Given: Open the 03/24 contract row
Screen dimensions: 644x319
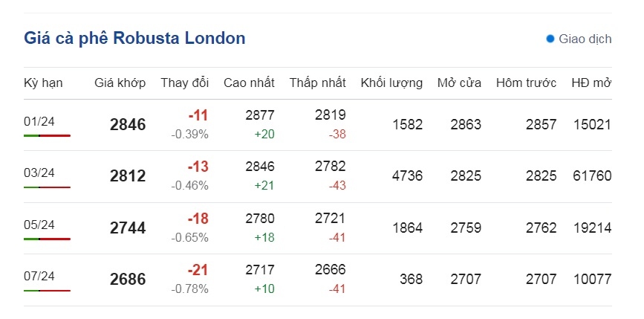Looking at the screenshot, I should point(317,176).
